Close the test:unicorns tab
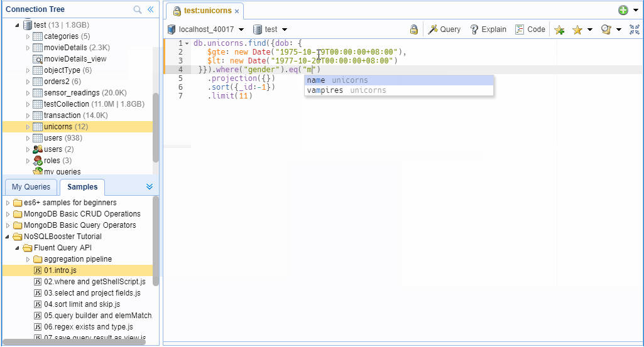644x347 pixels. (x=237, y=11)
